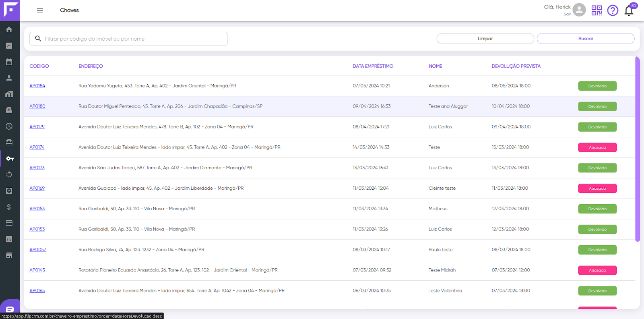Open the refresh arrows icon in sidebar

click(9, 174)
